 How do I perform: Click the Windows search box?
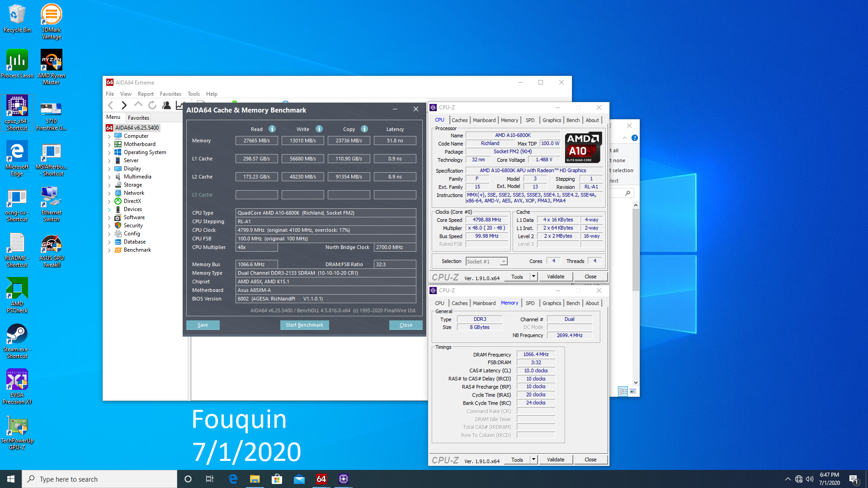(x=99, y=479)
